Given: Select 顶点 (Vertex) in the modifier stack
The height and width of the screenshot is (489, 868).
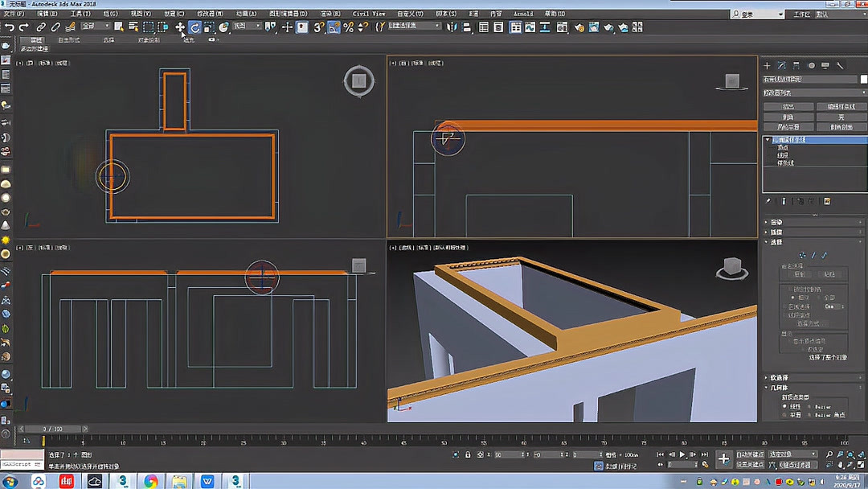Looking at the screenshot, I should 784,148.
